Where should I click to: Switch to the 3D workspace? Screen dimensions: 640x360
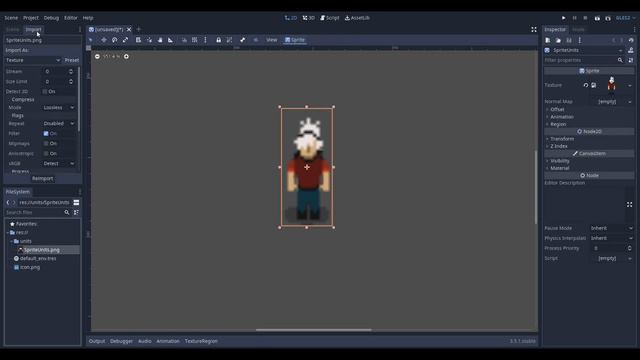[309, 18]
